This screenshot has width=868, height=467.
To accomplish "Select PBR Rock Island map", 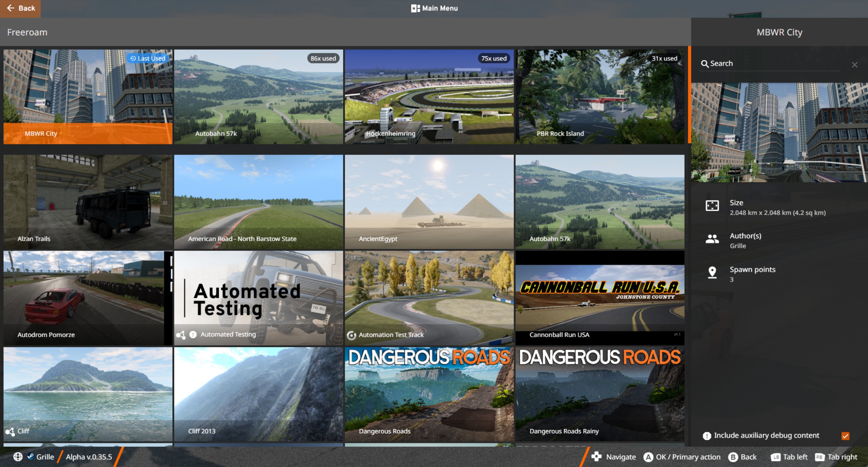I will (x=600, y=97).
